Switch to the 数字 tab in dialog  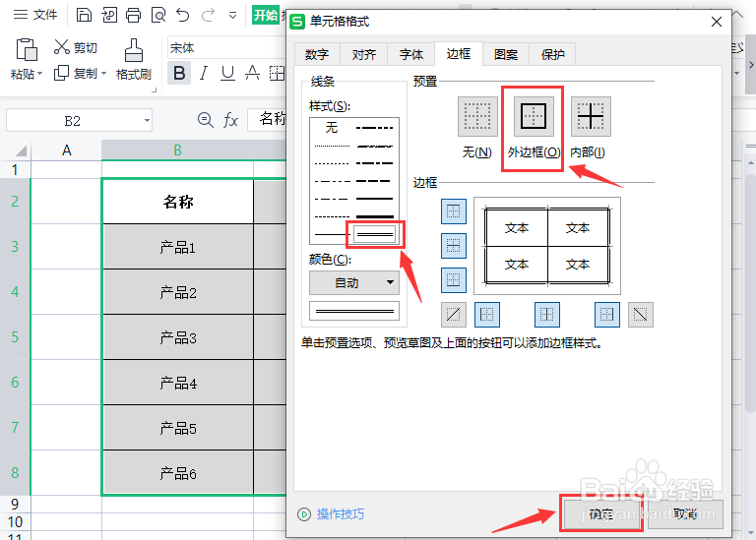click(x=317, y=54)
